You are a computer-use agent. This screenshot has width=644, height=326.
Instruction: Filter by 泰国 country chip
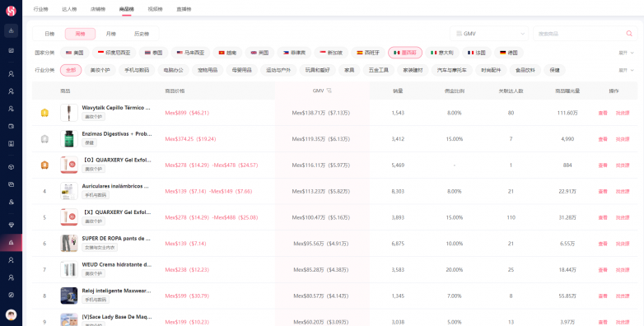click(154, 53)
